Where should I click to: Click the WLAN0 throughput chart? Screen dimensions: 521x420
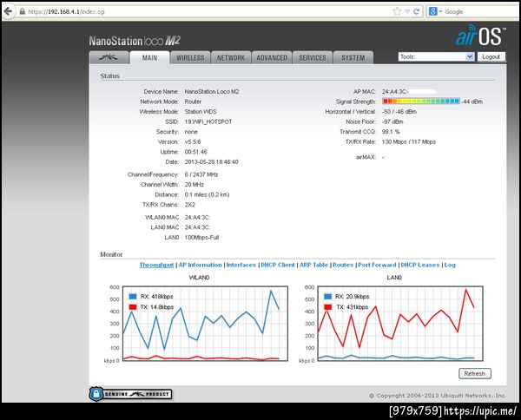pyautogui.click(x=205, y=324)
